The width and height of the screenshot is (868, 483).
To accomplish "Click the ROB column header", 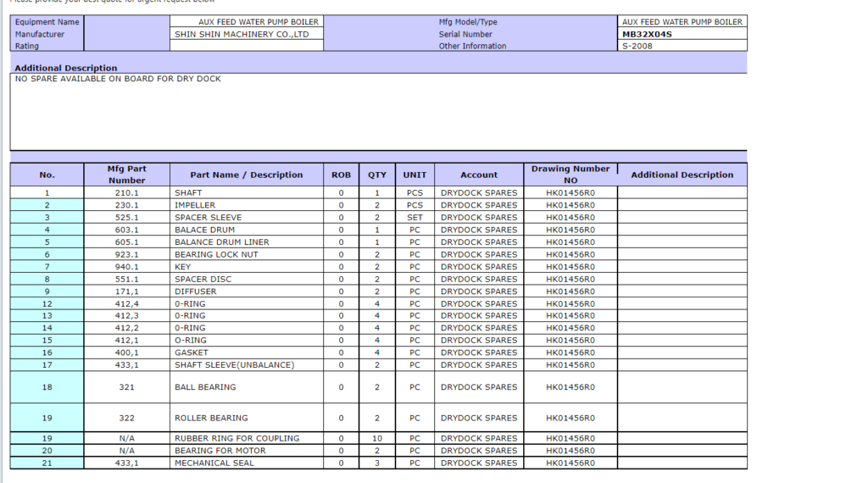I will coord(341,175).
